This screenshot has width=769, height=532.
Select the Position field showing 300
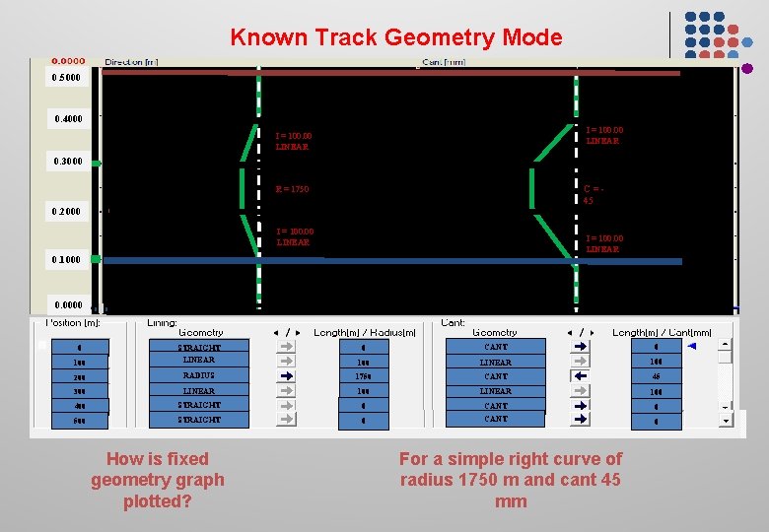[x=80, y=391]
